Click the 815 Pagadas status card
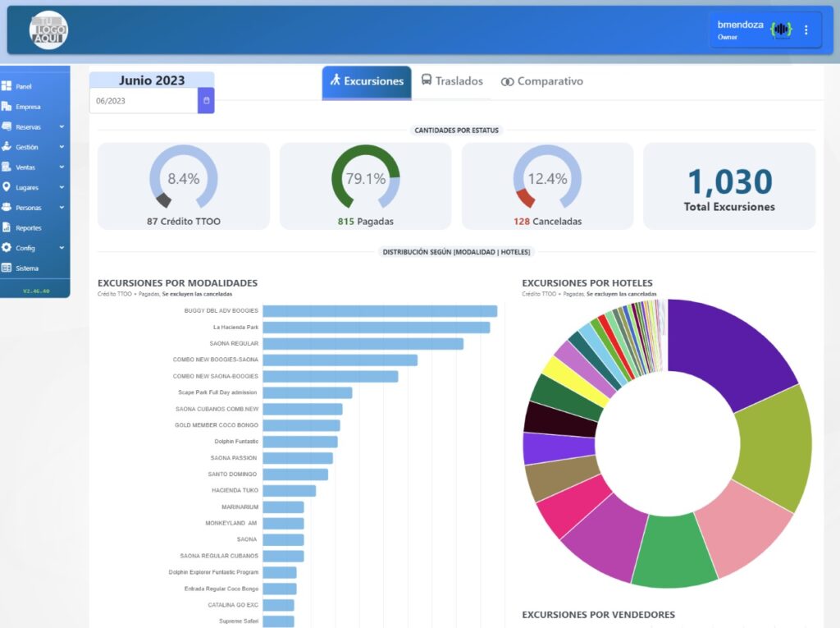Image resolution: width=840 pixels, height=628 pixels. click(365, 186)
